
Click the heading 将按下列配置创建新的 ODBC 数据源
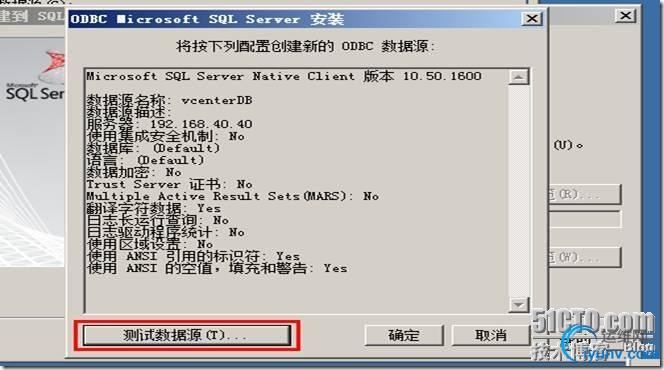point(306,46)
